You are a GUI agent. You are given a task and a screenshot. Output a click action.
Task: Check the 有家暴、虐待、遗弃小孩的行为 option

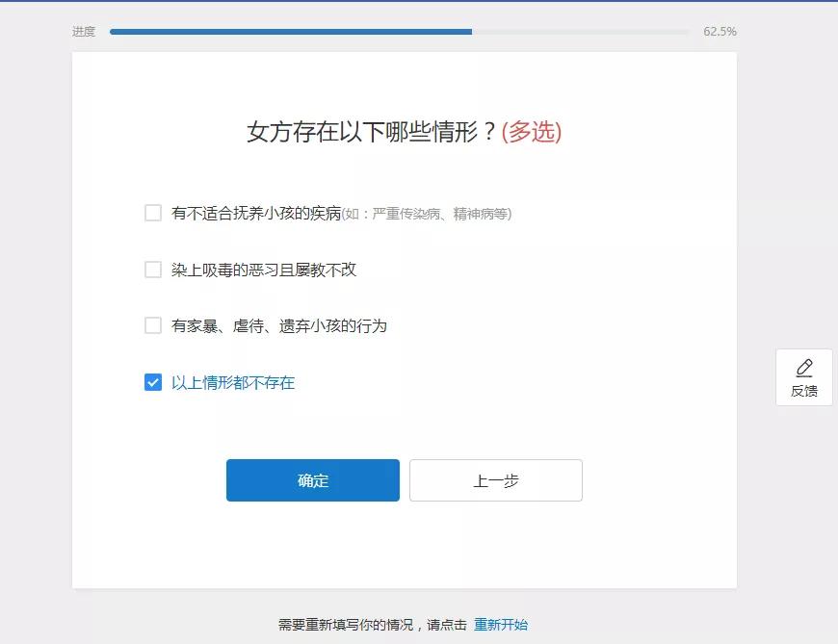click(152, 324)
